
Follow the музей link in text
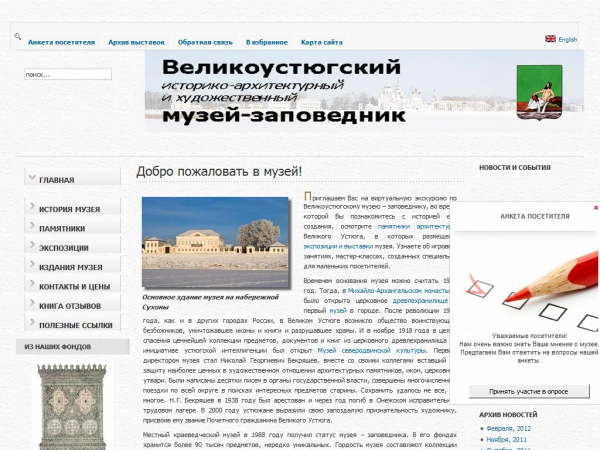(x=338, y=311)
